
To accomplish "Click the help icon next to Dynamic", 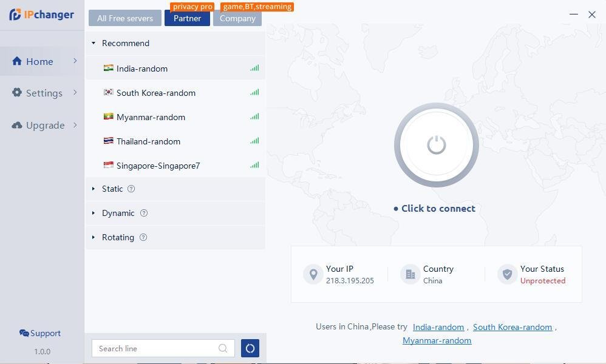I will click(144, 213).
